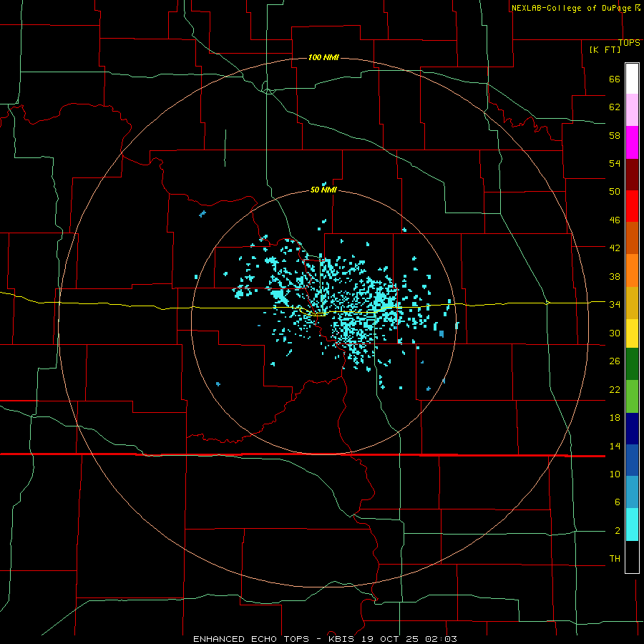Select the light blue 14 kft swatch
The image size is (644, 644).
(632, 492)
